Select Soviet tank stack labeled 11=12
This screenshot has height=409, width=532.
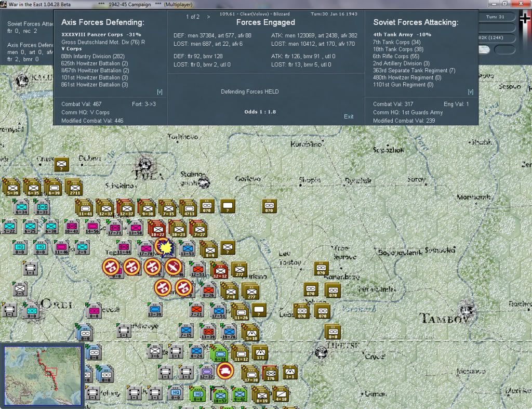coord(240,353)
